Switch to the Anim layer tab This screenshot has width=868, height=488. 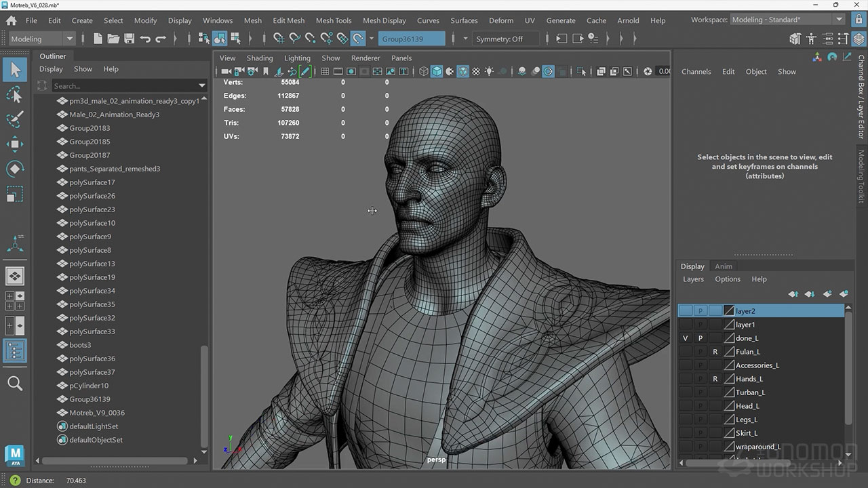(724, 266)
